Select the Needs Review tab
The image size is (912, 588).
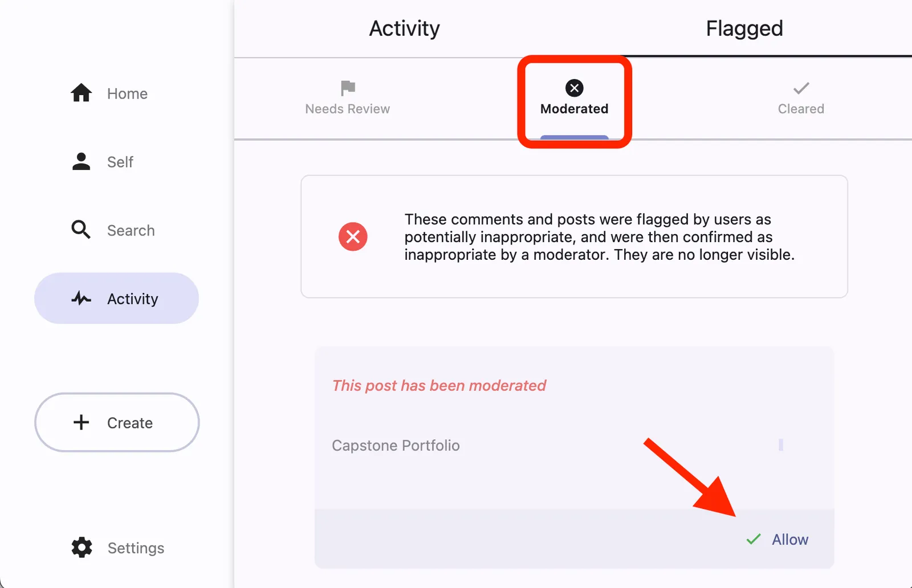(347, 100)
